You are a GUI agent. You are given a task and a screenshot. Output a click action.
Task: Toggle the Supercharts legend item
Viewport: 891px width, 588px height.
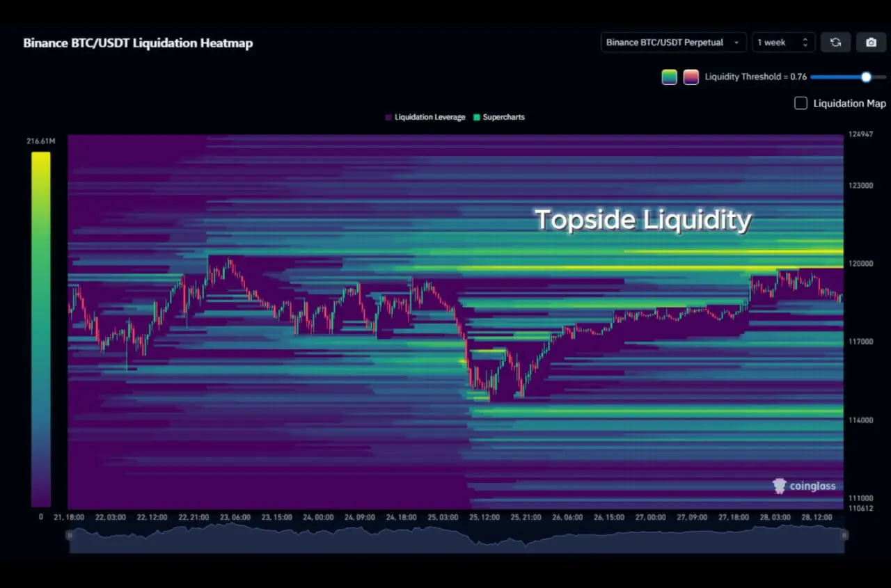(498, 117)
